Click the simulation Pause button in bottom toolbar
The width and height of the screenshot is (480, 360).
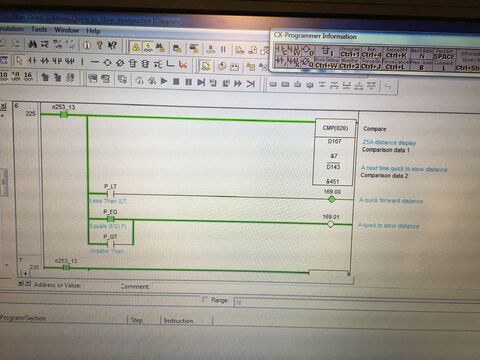188,82
